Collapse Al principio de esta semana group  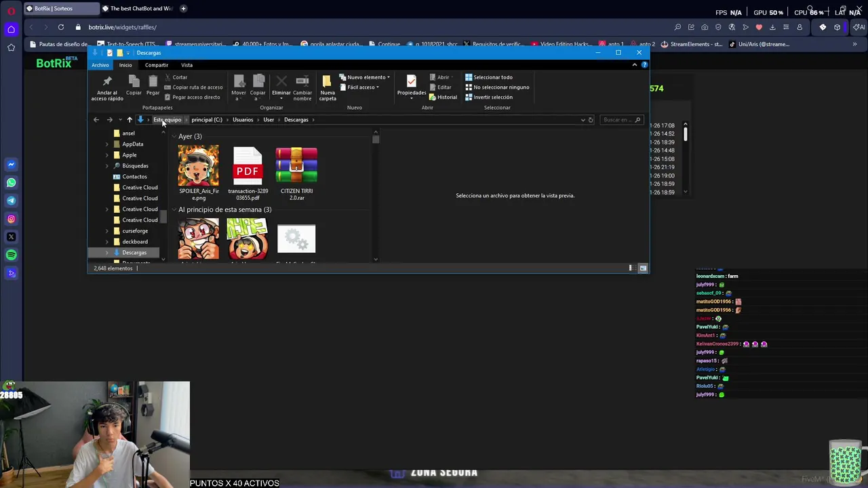[174, 210]
